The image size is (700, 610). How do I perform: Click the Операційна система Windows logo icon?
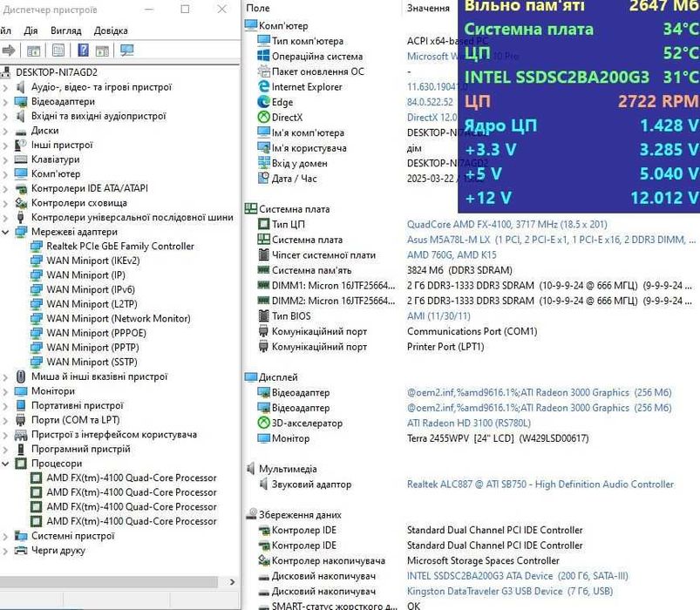pyautogui.click(x=264, y=57)
